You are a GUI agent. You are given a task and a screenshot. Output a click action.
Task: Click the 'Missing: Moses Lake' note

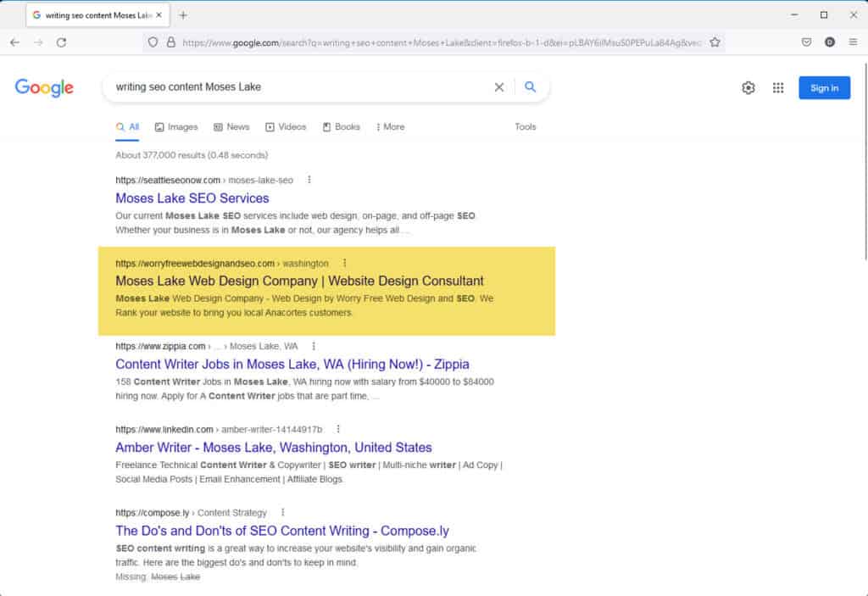tap(158, 577)
